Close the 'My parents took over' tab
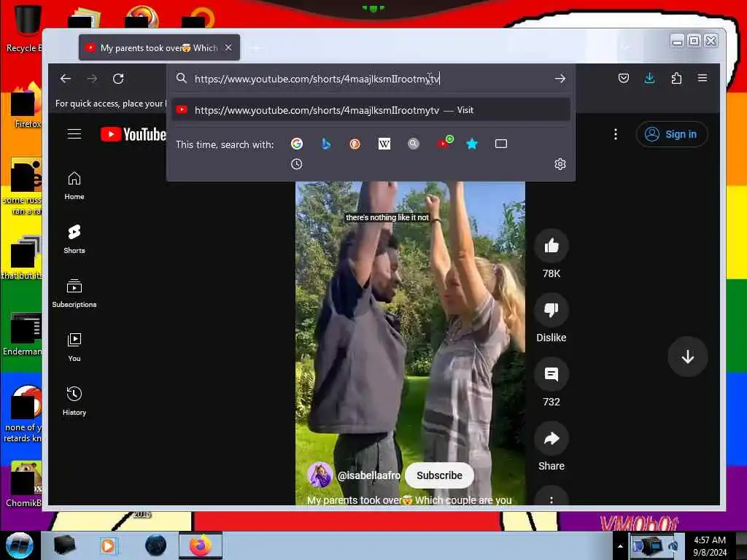Screen dimensions: 747x560 (x=228, y=47)
